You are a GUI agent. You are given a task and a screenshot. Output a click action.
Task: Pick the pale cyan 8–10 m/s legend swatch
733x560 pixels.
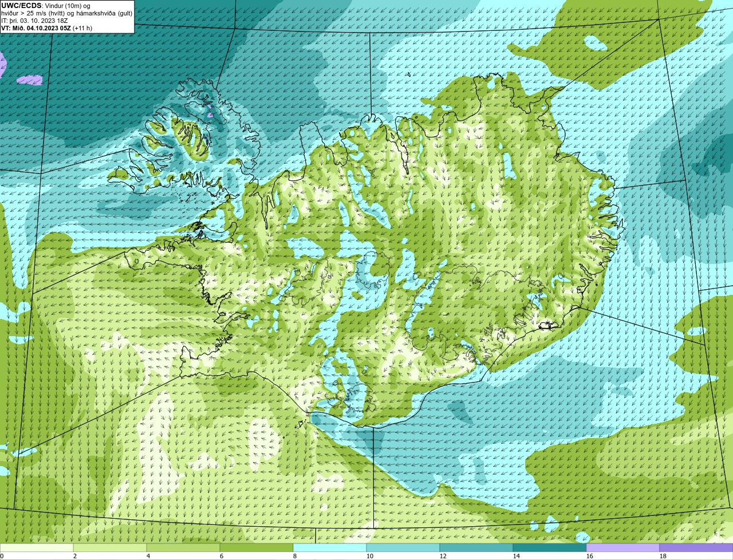click(330, 548)
